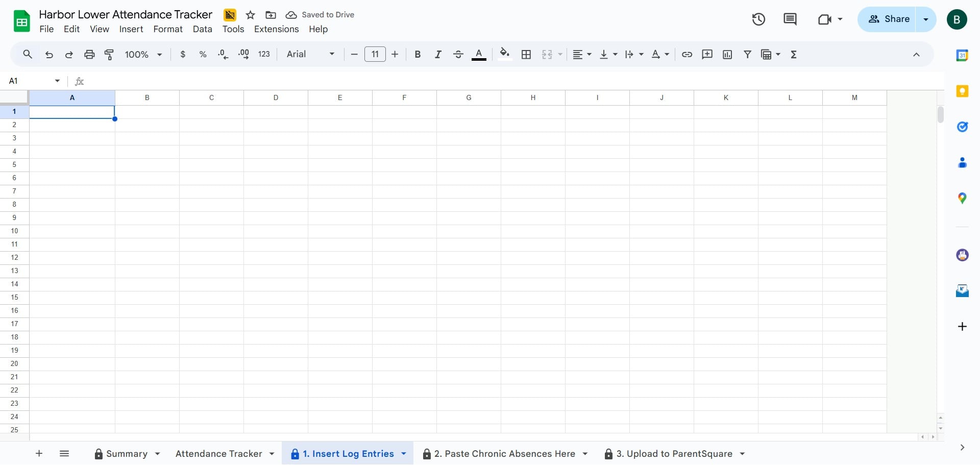Switch to the Attendance Tracker sheet tab
This screenshot has height=465, width=980.
[x=218, y=454]
